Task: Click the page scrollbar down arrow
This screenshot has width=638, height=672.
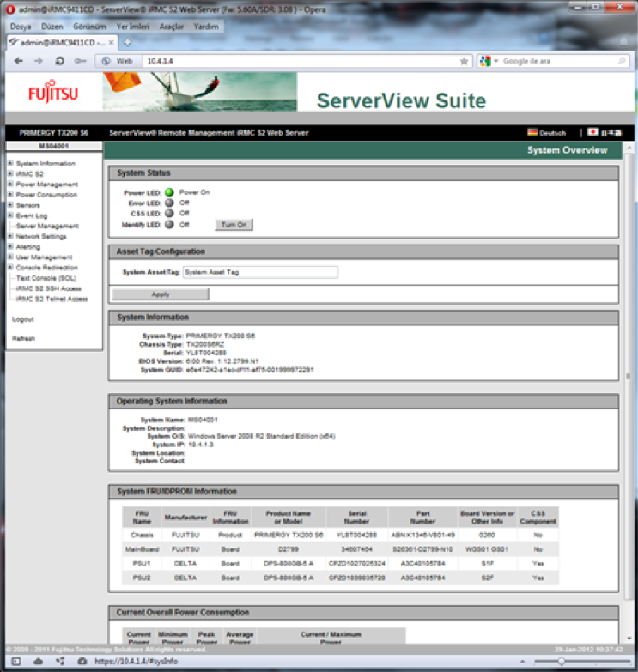Action: (x=629, y=639)
